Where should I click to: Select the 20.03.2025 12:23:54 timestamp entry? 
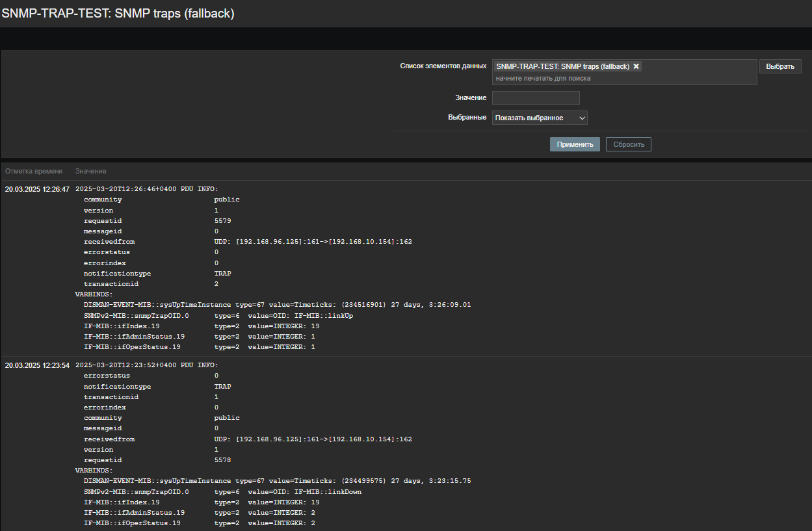[37, 365]
